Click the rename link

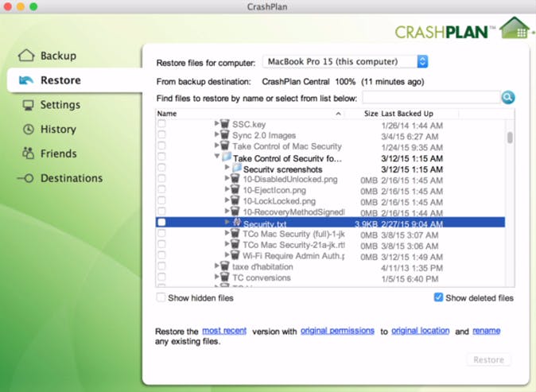[487, 331]
